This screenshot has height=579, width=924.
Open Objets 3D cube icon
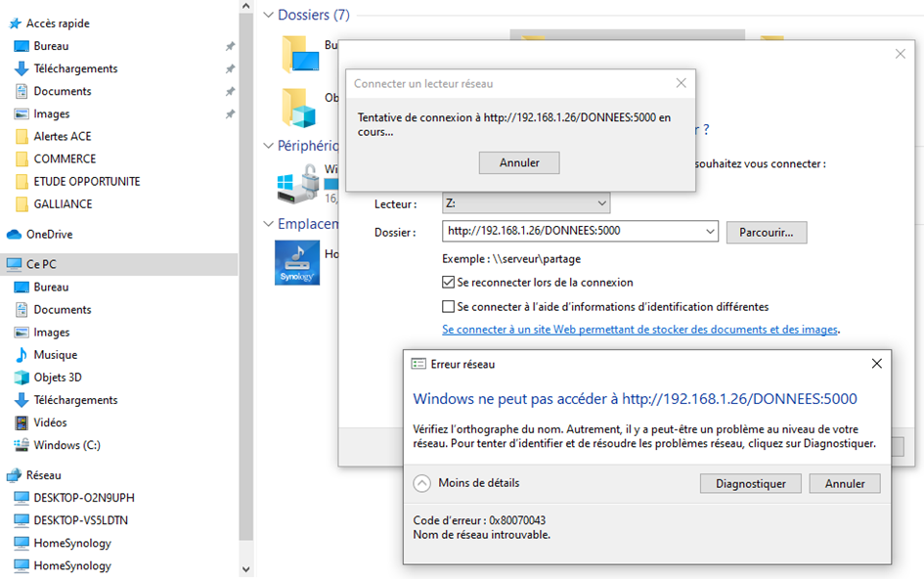(22, 378)
